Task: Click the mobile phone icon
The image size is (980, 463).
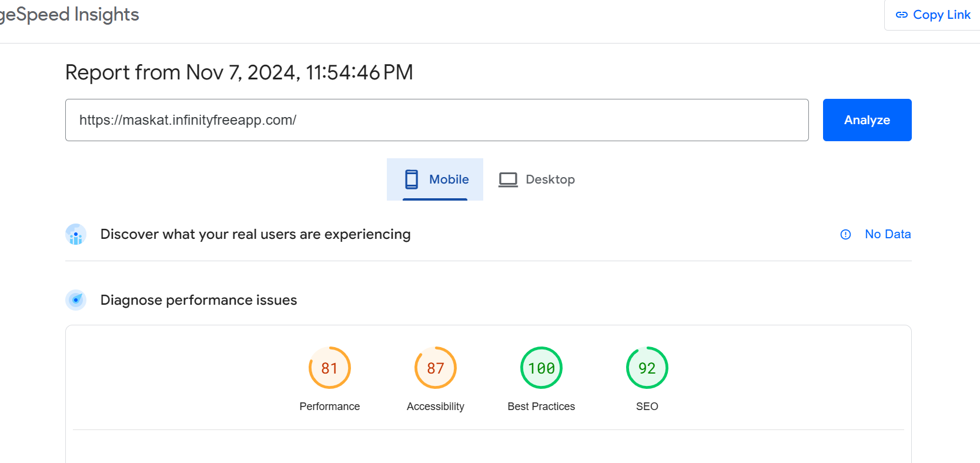Action: pos(412,179)
